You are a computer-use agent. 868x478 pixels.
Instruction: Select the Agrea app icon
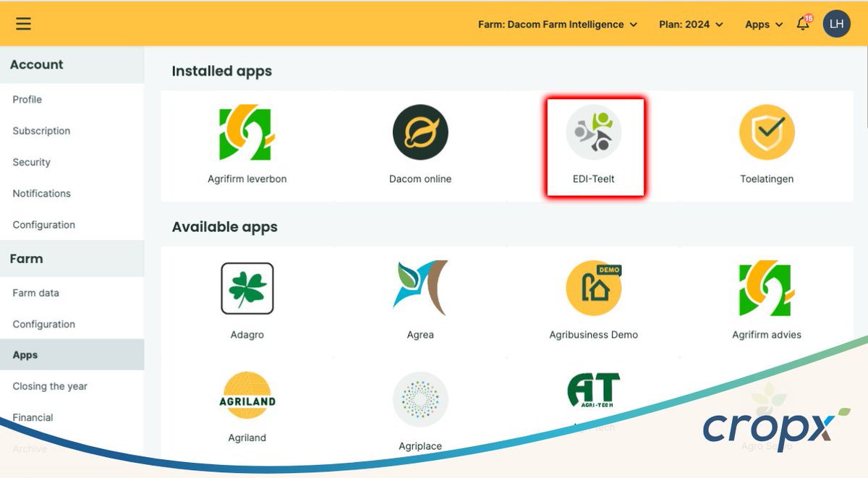tap(420, 289)
